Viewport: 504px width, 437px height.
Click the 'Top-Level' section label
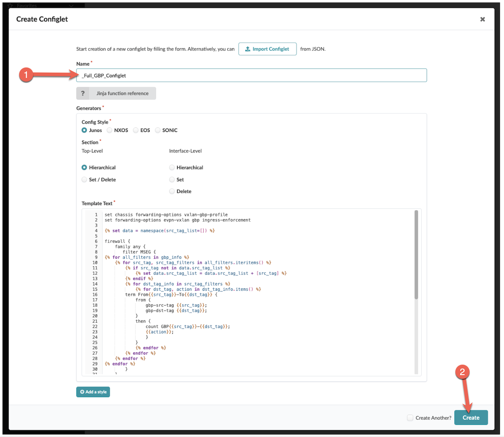pos(92,151)
